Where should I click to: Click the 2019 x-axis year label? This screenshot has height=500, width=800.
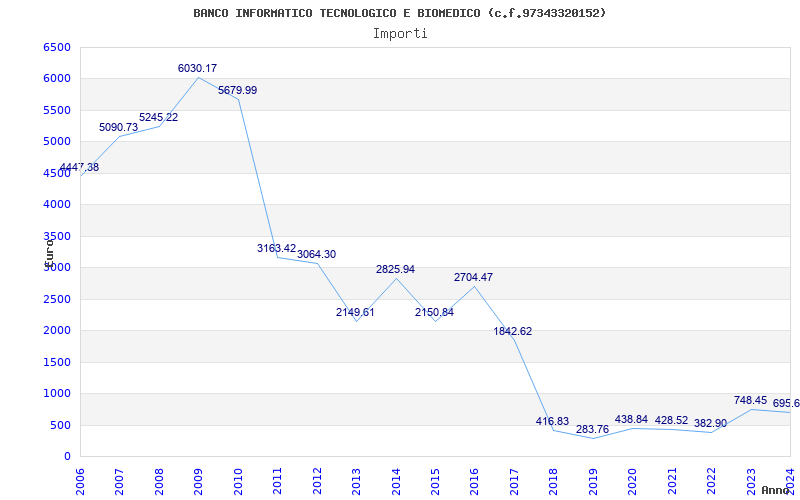[593, 481]
